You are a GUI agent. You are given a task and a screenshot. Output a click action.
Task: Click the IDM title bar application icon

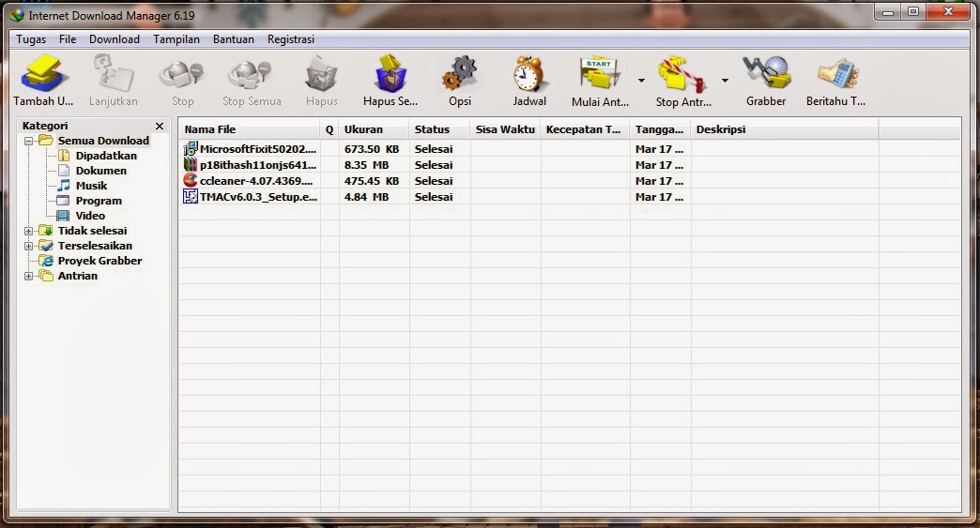18,15
